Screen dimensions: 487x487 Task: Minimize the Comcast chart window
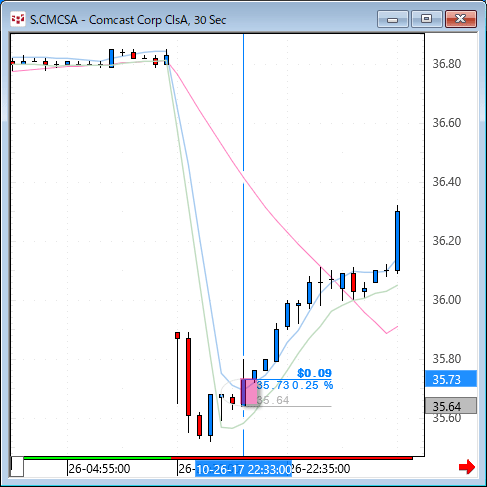(393, 19)
